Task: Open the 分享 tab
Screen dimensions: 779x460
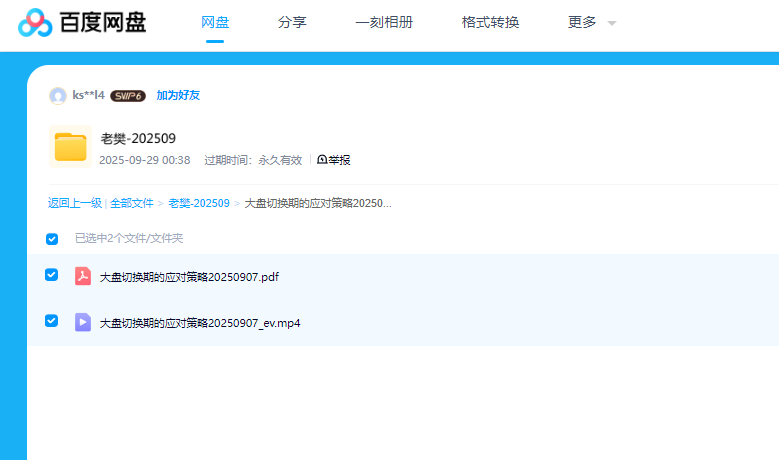Action: click(292, 22)
